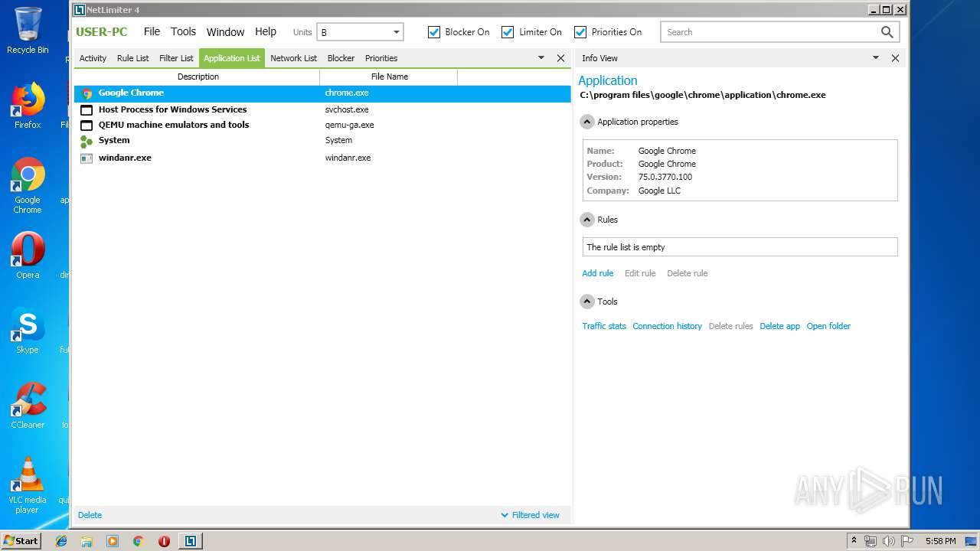980x551 pixels.
Task: Click the Delete link at panel bottom
Action: click(x=90, y=515)
